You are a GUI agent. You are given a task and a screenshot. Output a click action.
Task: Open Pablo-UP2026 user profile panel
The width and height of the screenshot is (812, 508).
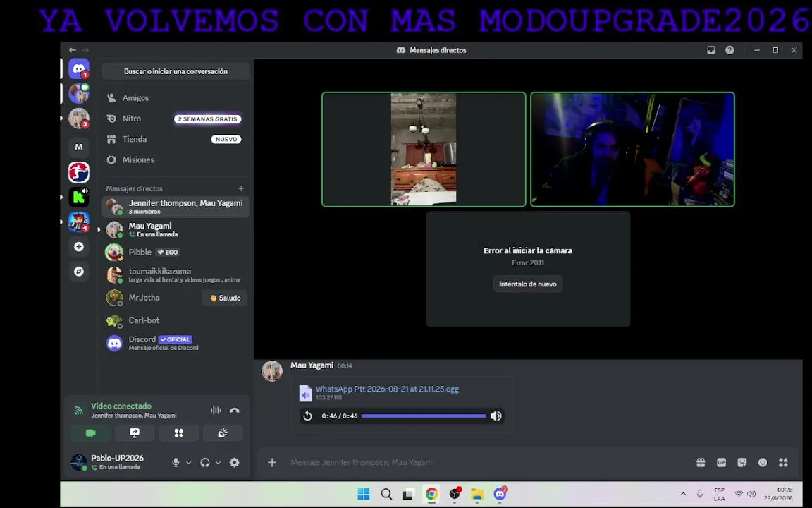116,462
